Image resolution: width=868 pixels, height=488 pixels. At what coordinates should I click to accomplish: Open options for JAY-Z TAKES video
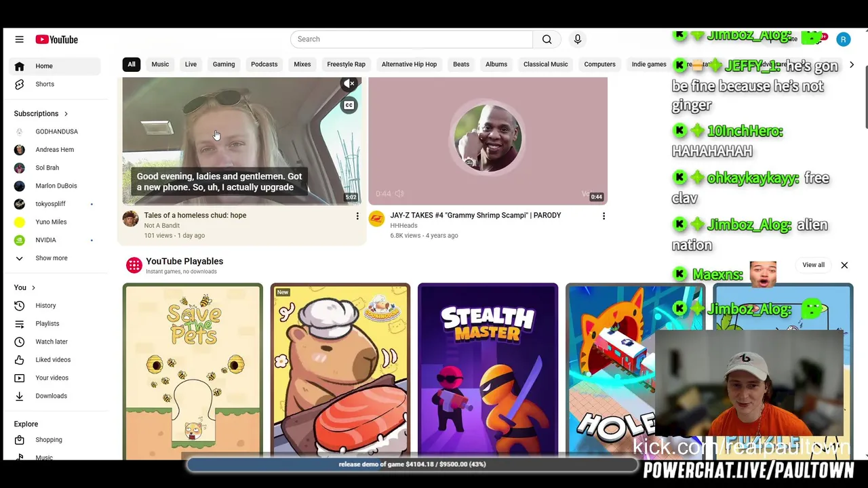[x=604, y=216]
